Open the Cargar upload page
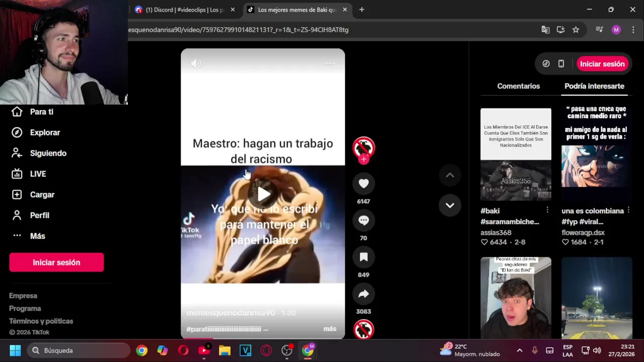The image size is (644, 362). [x=33, y=194]
